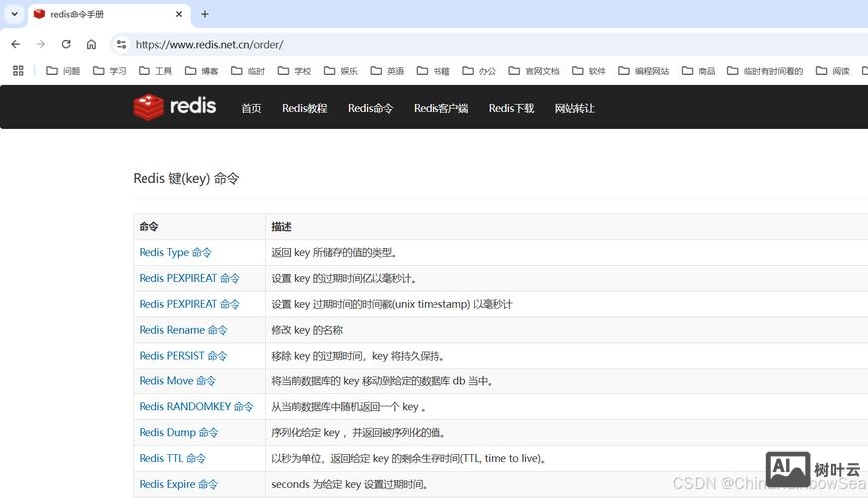Image resolution: width=868 pixels, height=498 pixels.
Task: Open the 临时 bookmark folder
Action: point(248,71)
